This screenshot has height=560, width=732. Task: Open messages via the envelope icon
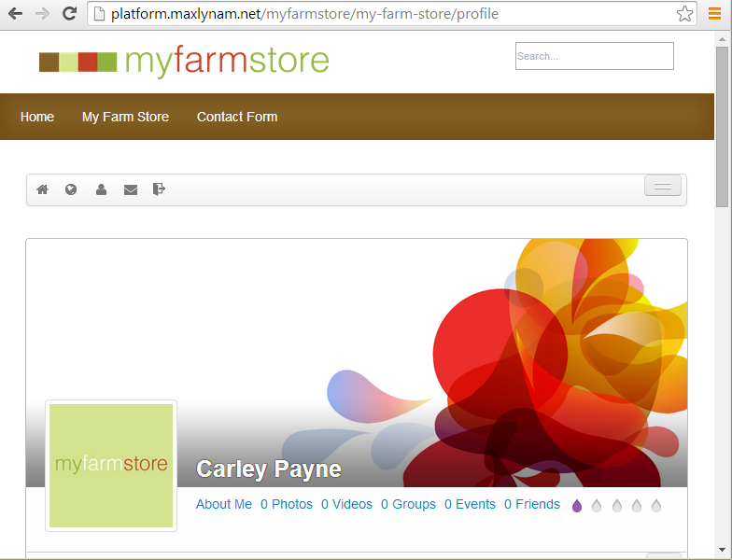click(131, 189)
